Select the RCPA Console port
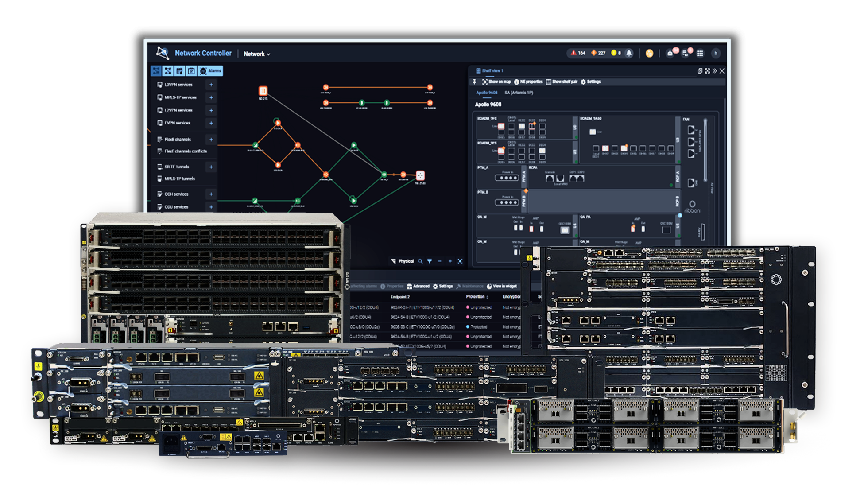 pos(550,178)
